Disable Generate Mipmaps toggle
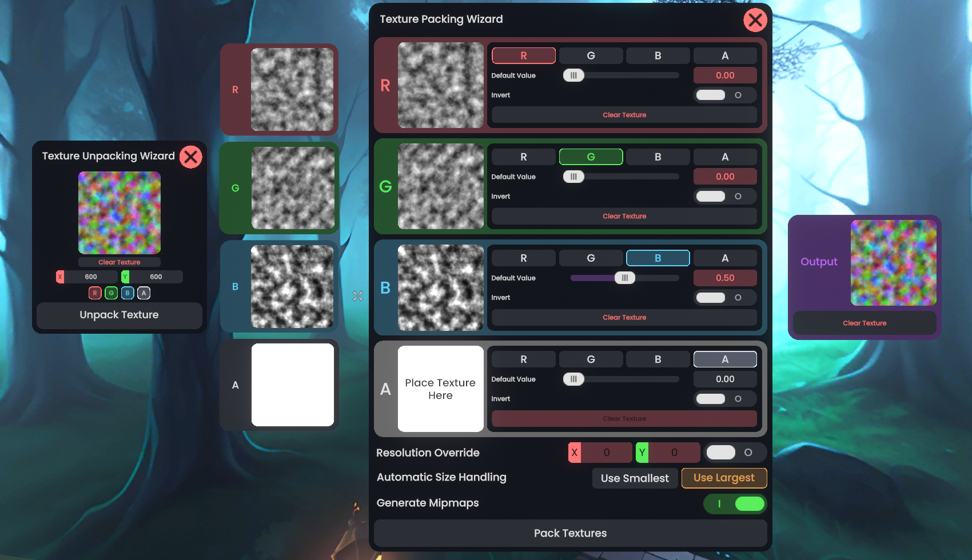Image resolution: width=972 pixels, height=560 pixels. coord(735,504)
